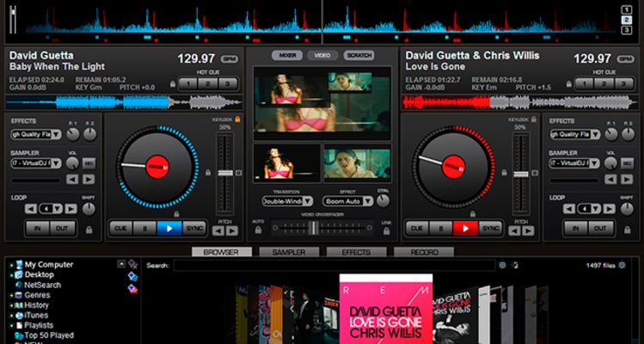The image size is (644, 344).
Task: Toggle LINK crossfader lock
Action: (x=386, y=231)
